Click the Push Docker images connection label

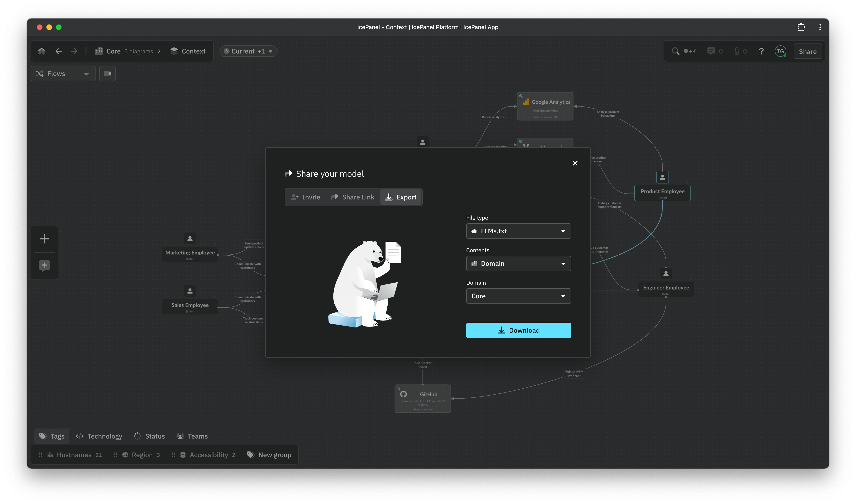[x=422, y=365]
